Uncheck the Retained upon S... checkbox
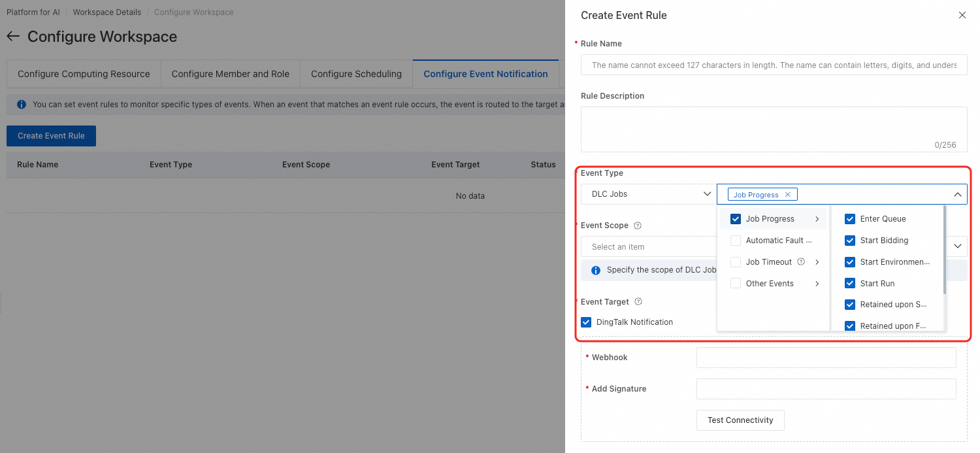This screenshot has height=453, width=980. [x=850, y=305]
